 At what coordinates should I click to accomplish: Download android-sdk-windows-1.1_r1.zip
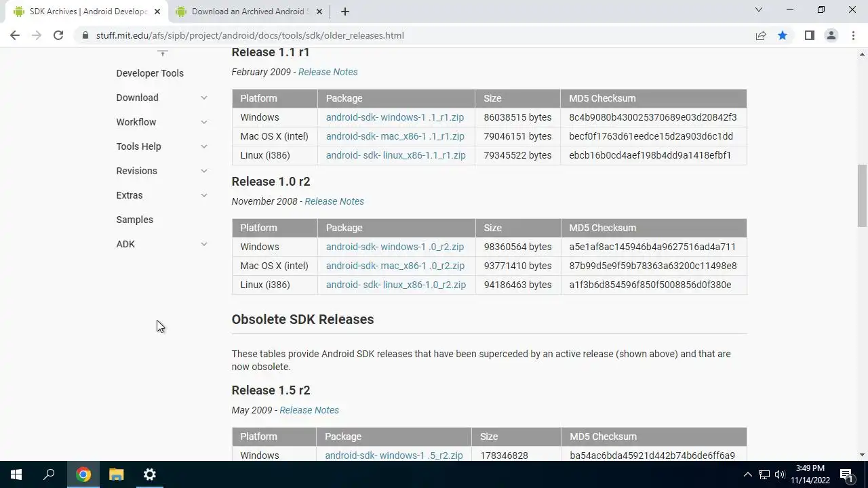click(x=395, y=117)
